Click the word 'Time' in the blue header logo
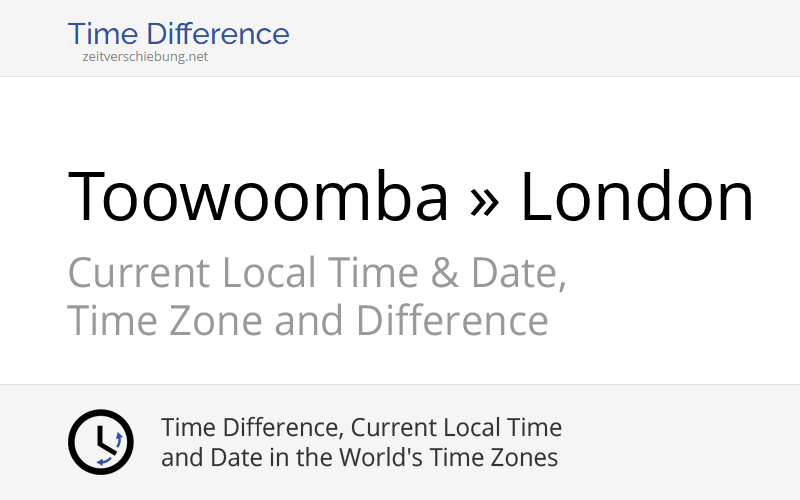Screen dimensions: 800x500 (103, 34)
